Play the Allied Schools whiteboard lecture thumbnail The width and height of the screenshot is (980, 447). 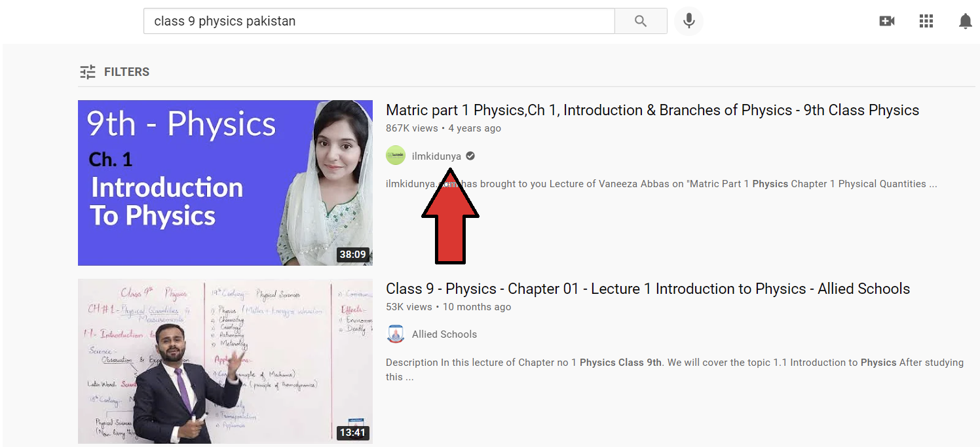pos(225,361)
